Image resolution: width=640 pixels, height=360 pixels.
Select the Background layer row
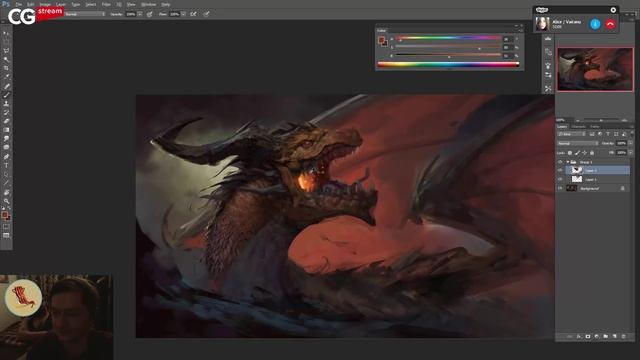(595, 188)
